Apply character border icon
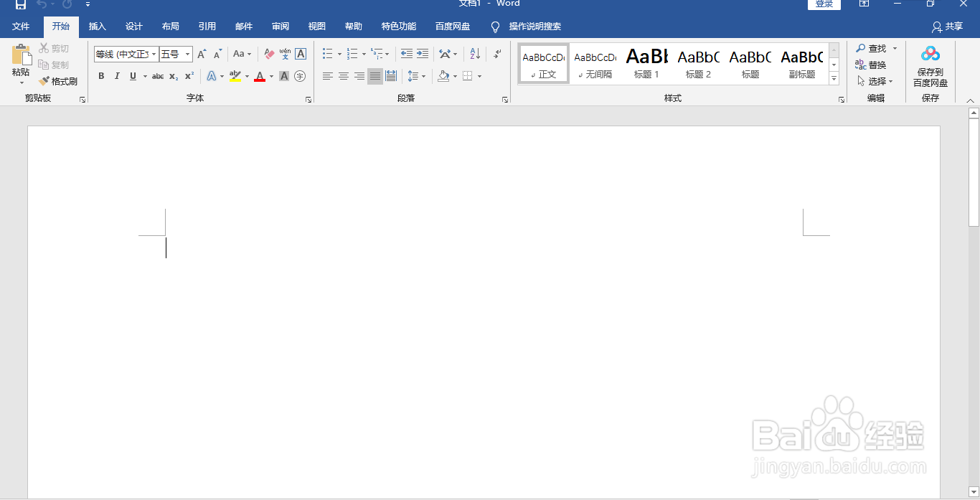Screen dimensions: 980x500 click(301, 54)
